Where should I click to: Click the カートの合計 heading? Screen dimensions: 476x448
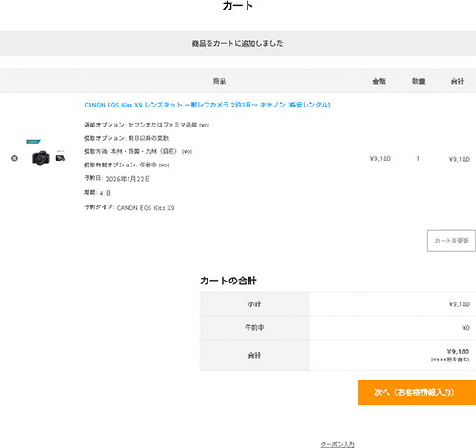pyautogui.click(x=228, y=281)
